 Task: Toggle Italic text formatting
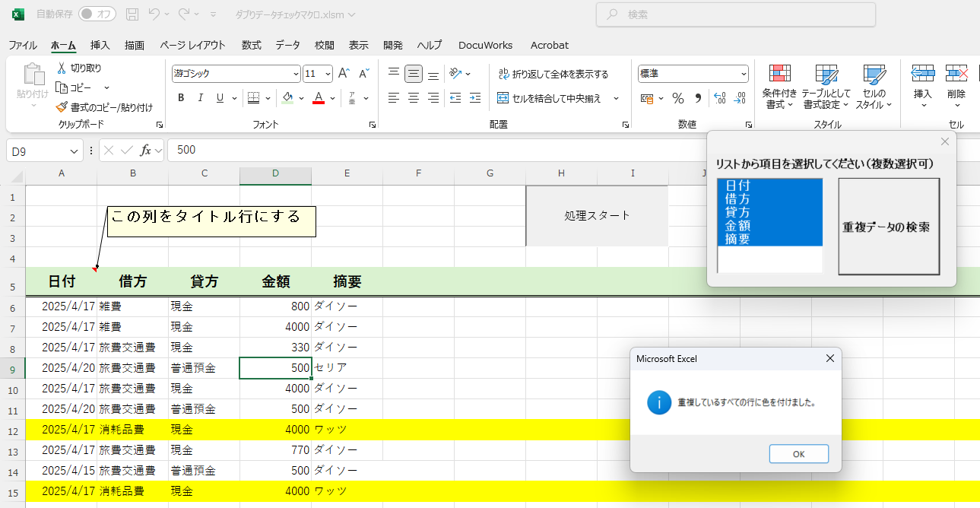tap(201, 98)
